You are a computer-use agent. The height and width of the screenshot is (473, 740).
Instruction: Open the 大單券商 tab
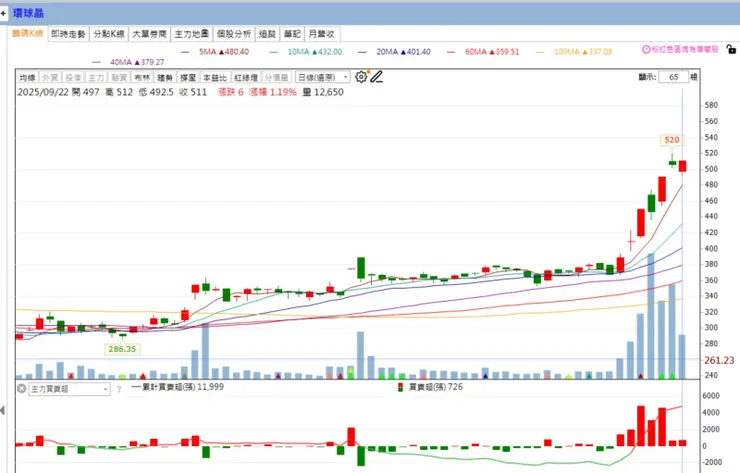(149, 34)
